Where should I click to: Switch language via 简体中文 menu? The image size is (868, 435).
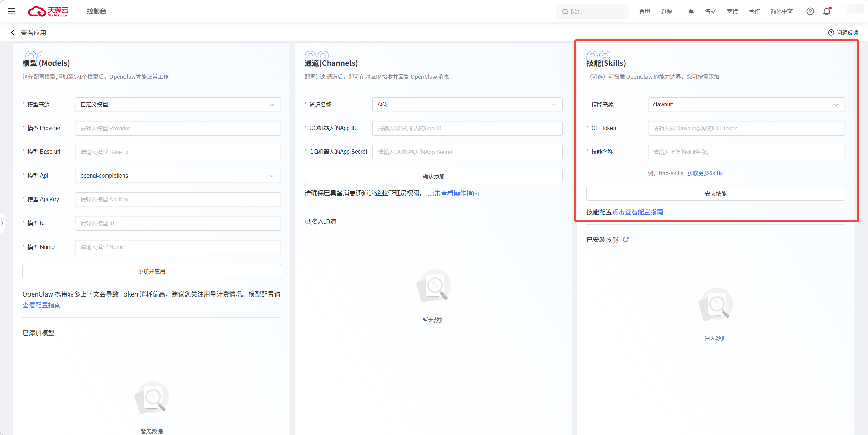point(782,11)
